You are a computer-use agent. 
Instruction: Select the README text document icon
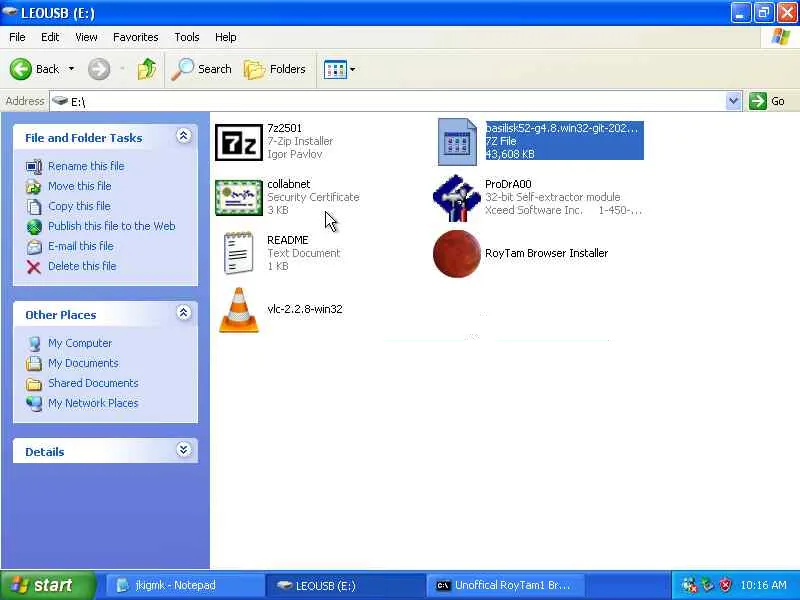coord(238,253)
